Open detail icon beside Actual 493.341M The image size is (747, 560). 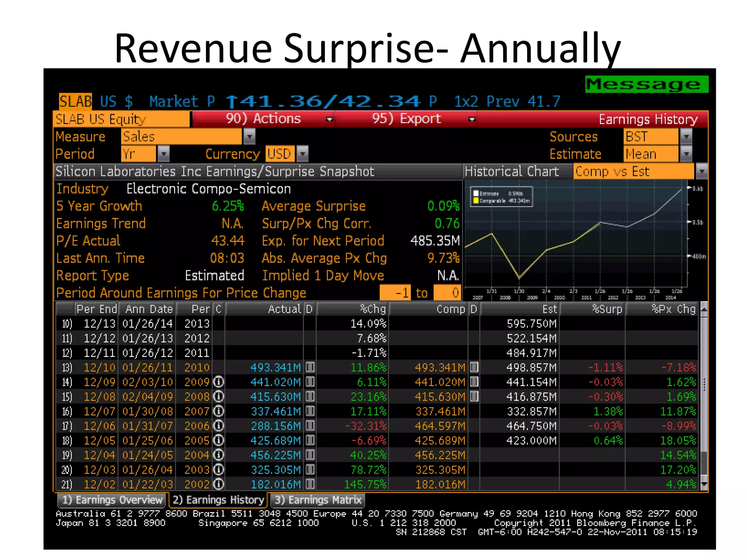coord(310,367)
